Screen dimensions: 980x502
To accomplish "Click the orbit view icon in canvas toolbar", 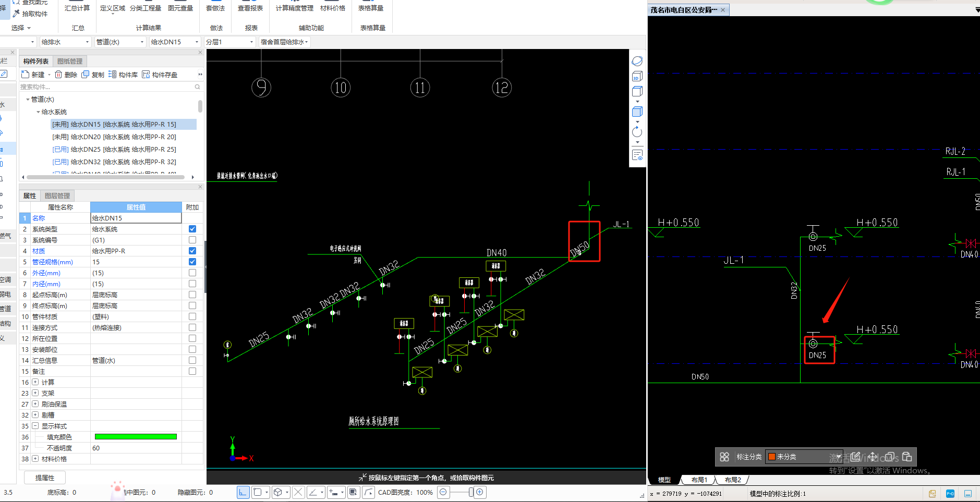I will (637, 61).
